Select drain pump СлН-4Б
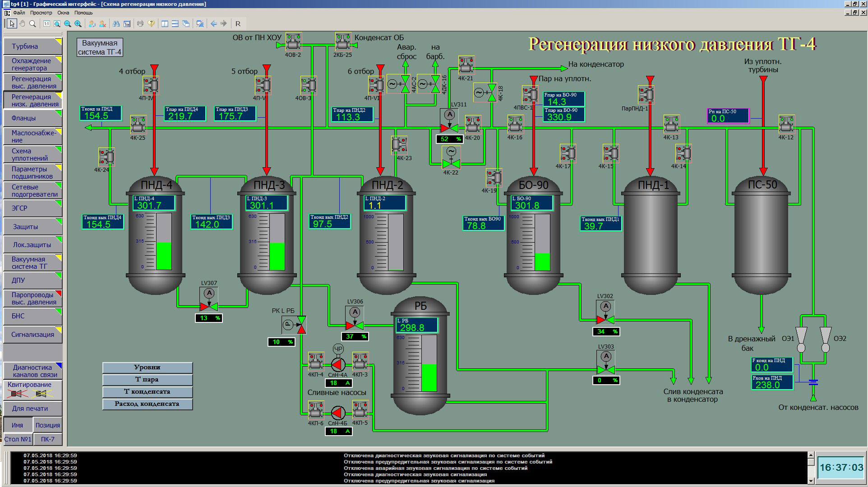 click(338, 412)
